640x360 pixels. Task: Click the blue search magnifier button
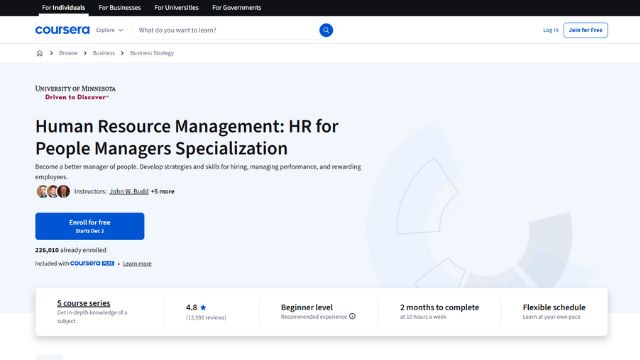pyautogui.click(x=326, y=30)
